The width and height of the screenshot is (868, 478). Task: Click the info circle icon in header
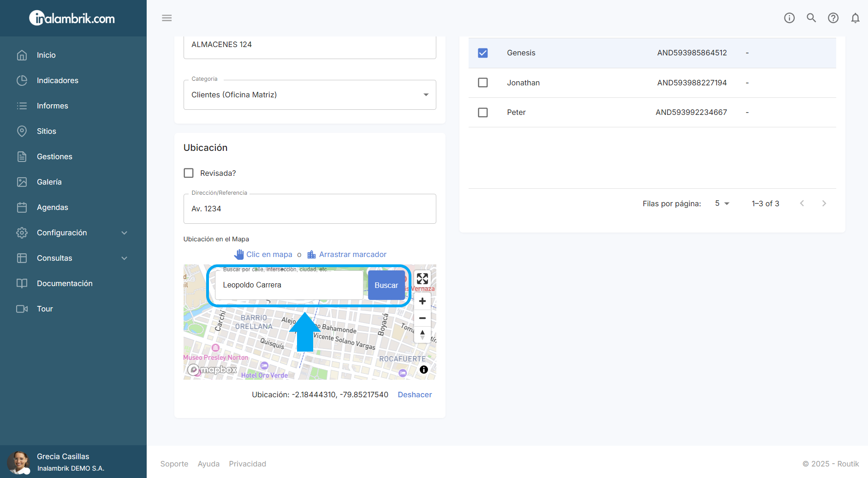point(790,18)
